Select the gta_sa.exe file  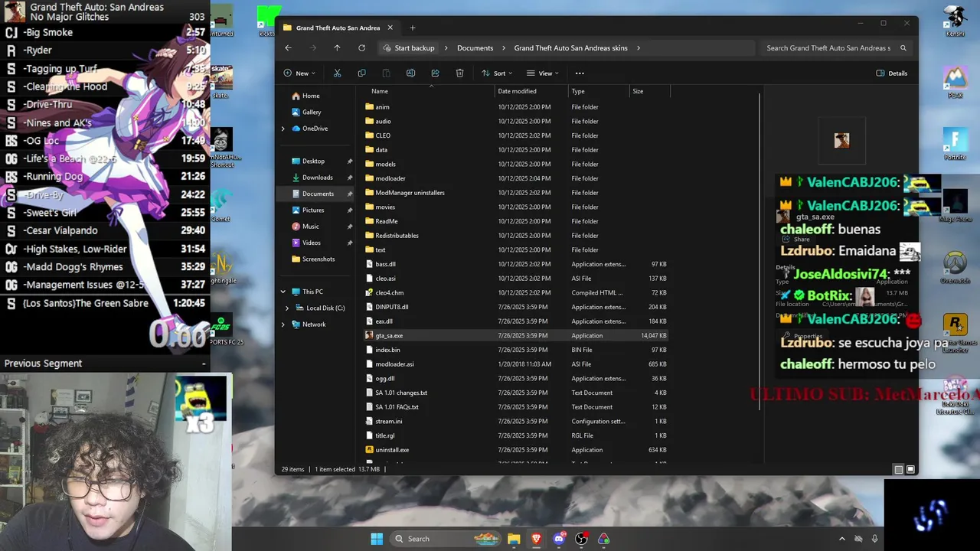389,335
